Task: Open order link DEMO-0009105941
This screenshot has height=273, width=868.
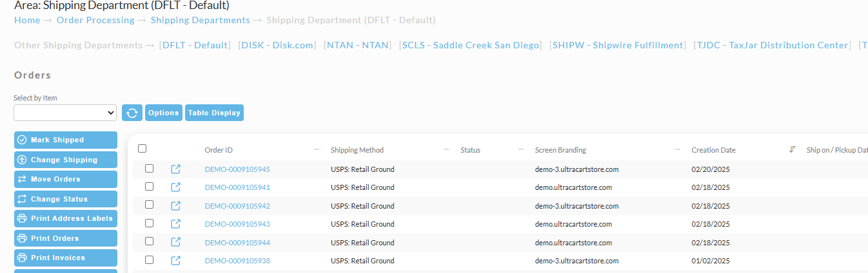Action: point(237,187)
